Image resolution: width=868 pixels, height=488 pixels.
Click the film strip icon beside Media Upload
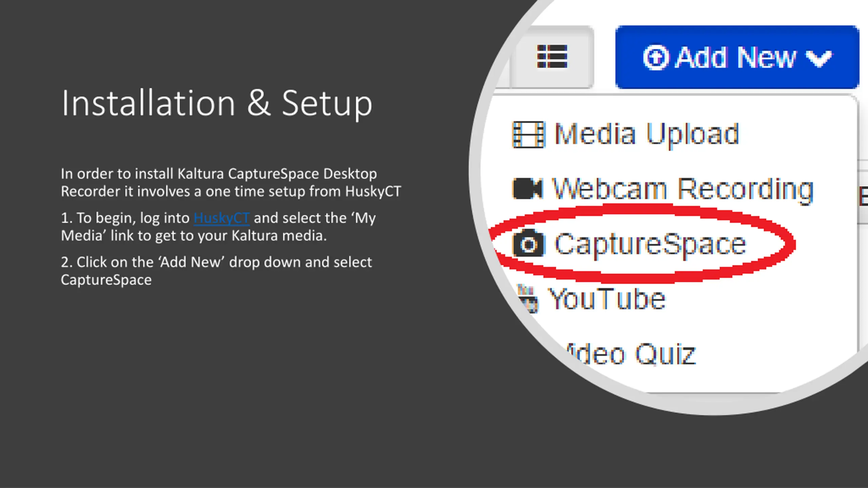528,135
